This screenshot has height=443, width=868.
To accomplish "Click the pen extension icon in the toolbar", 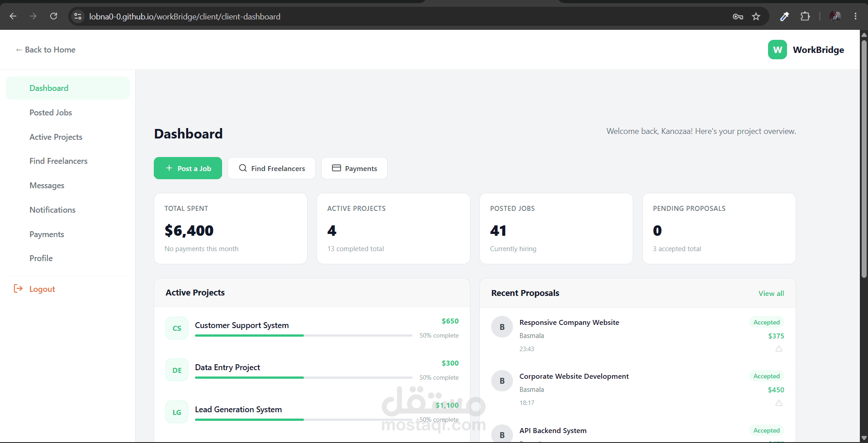I will click(785, 17).
